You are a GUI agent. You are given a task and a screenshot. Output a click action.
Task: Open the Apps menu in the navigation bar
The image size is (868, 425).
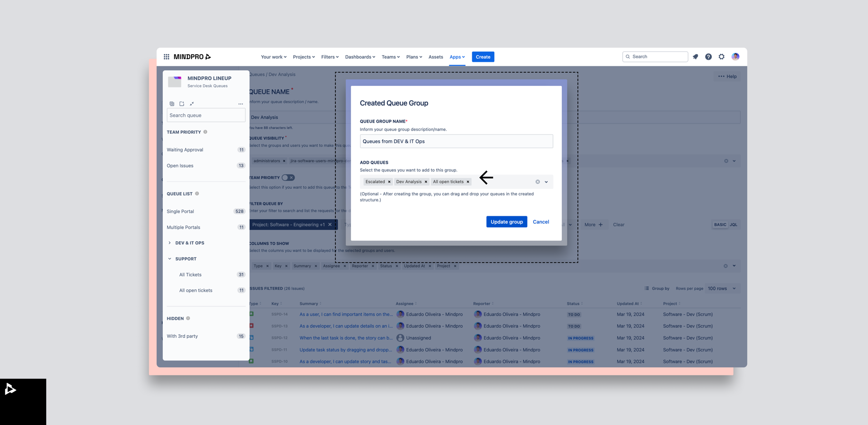[x=457, y=57]
